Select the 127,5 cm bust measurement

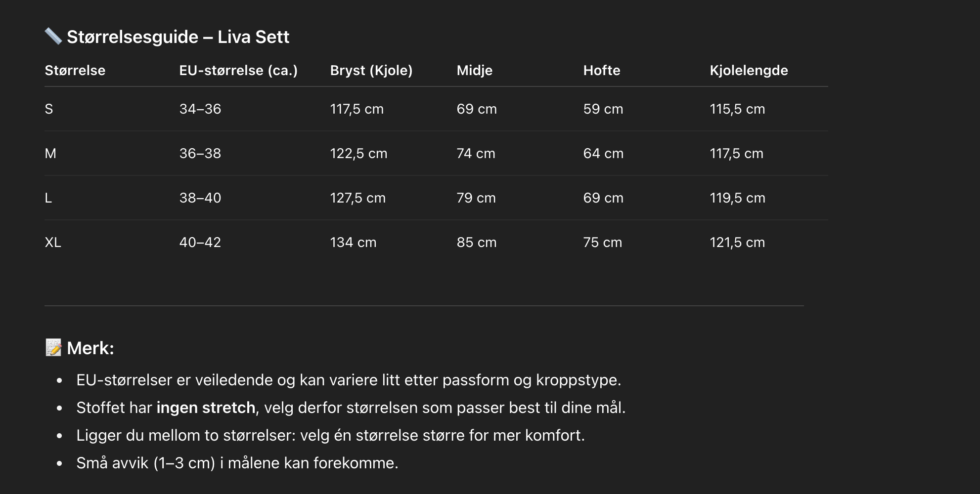click(x=358, y=198)
